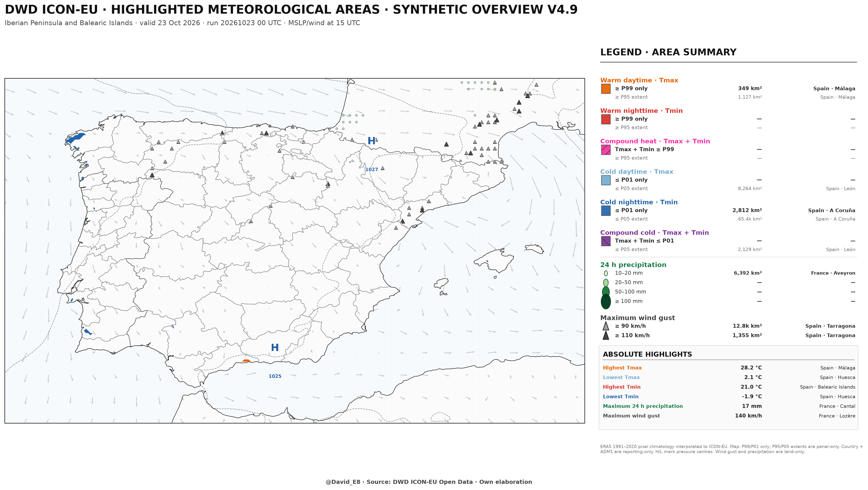Click the Highest Tmax label
868x490 pixels.
click(x=622, y=368)
